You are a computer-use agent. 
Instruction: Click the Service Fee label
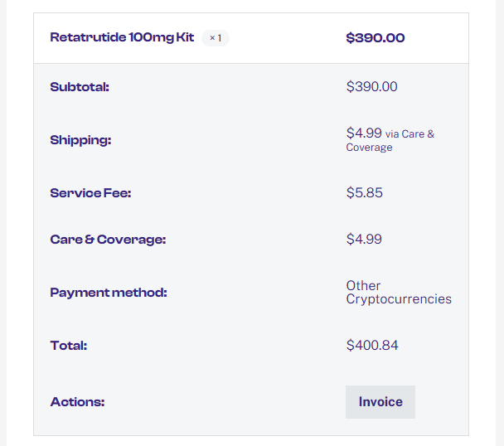(x=90, y=193)
